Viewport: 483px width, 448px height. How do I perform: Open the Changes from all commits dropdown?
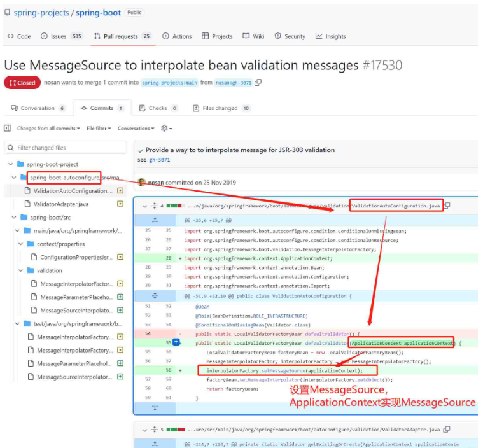pyautogui.click(x=48, y=128)
